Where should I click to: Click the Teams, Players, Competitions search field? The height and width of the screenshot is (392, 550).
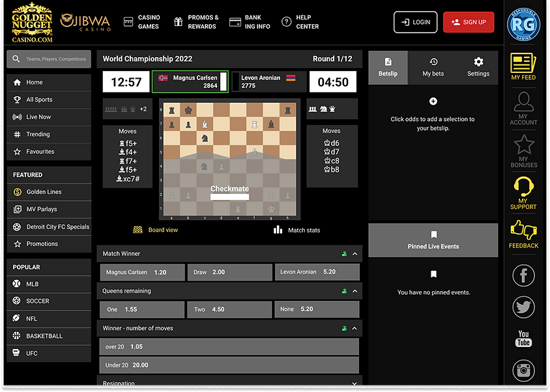click(x=49, y=59)
